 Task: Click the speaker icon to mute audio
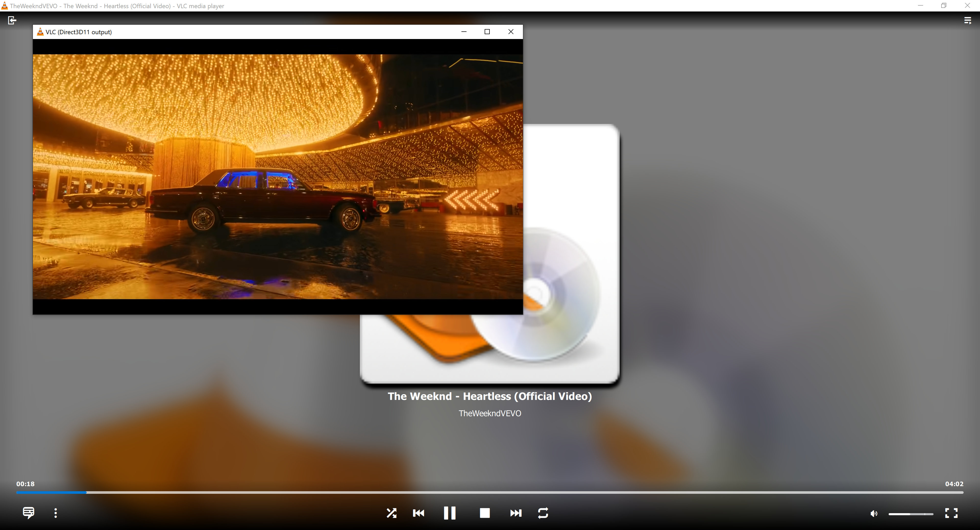(874, 513)
